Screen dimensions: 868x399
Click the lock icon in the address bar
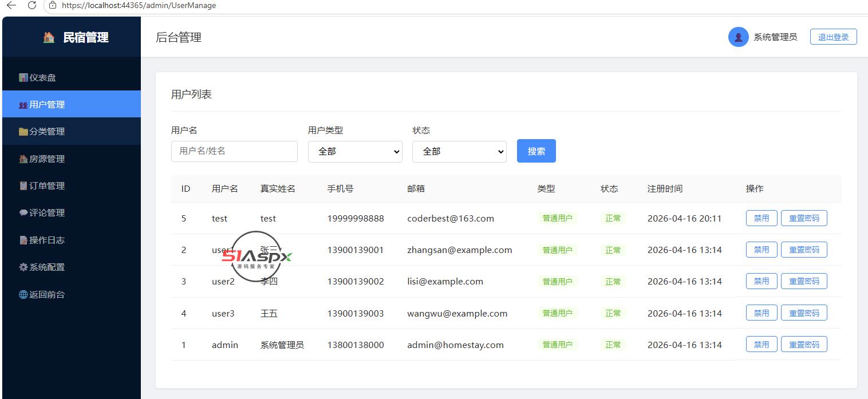(53, 5)
